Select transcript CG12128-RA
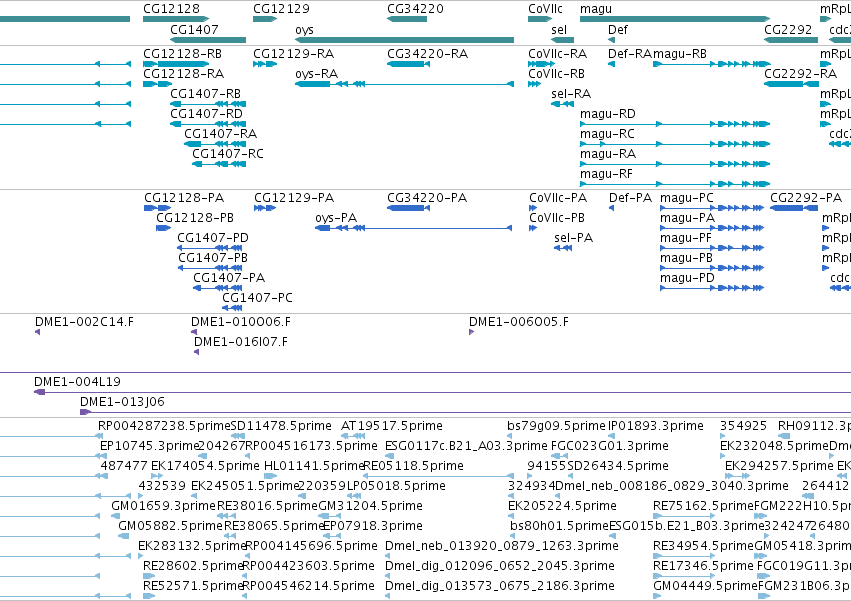 (x=183, y=74)
